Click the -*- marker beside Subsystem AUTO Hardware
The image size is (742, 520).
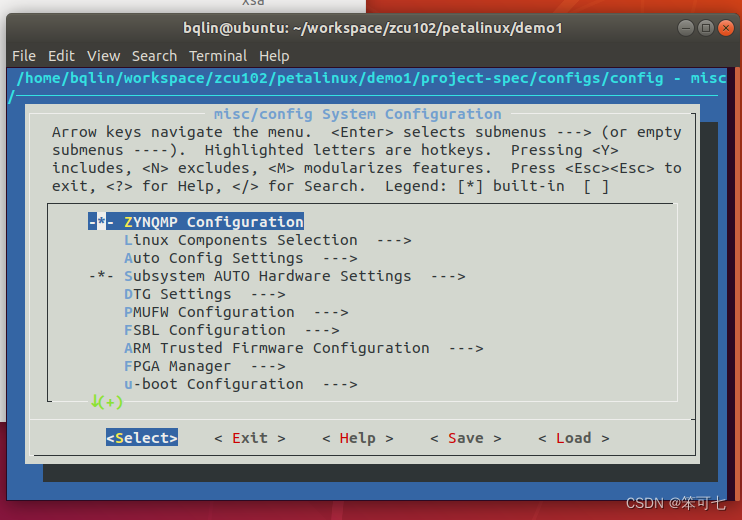101,276
